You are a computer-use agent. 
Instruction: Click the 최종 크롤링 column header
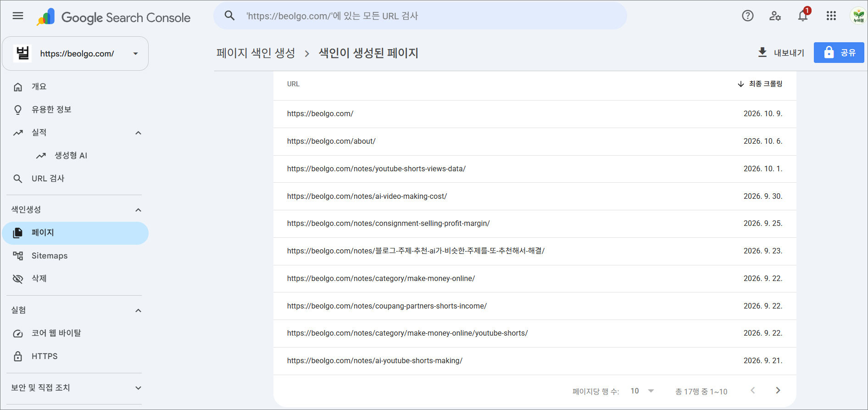pyautogui.click(x=760, y=84)
